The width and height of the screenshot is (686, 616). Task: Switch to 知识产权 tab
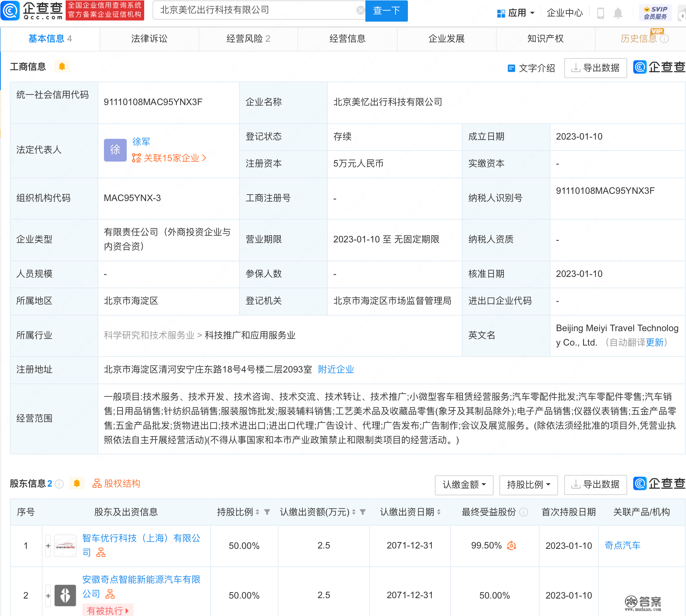tap(545, 39)
